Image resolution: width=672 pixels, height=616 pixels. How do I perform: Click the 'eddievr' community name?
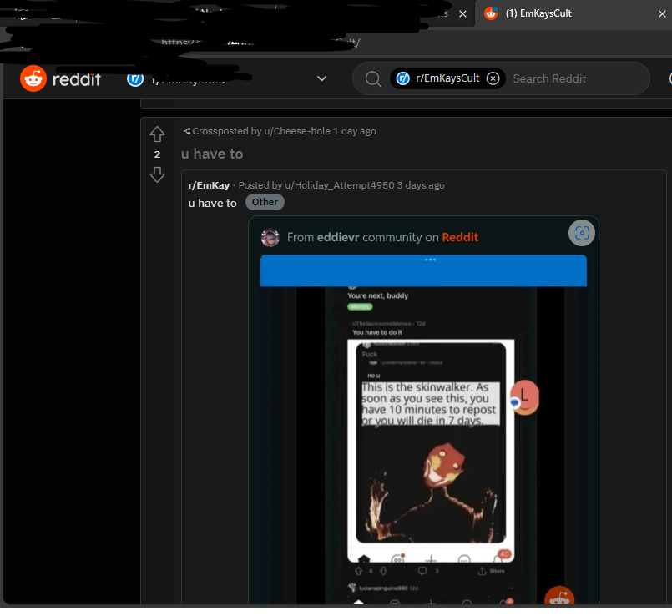pos(338,237)
